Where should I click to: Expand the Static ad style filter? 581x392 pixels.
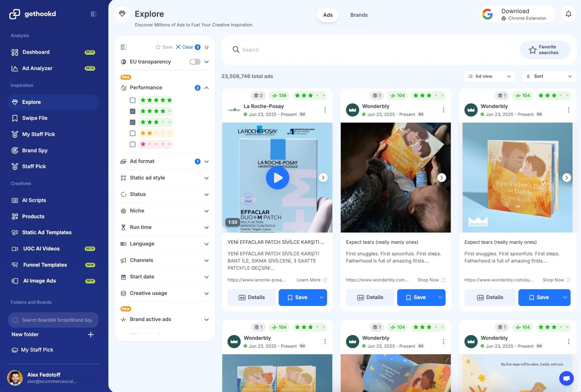point(206,178)
